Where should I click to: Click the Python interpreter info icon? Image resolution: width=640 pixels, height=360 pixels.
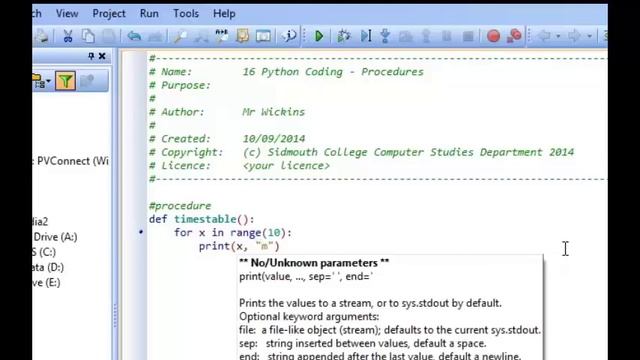(x=289, y=36)
